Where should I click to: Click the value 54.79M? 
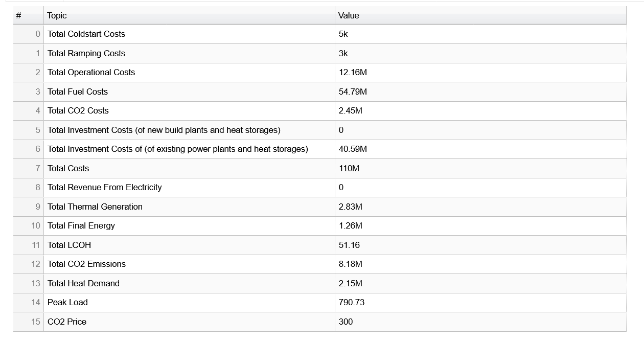coord(353,92)
